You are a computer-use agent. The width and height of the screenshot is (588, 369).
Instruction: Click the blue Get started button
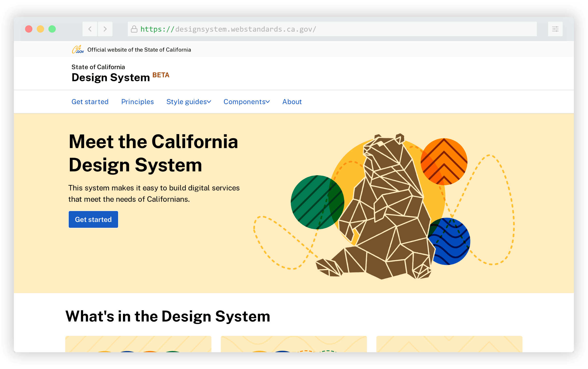coord(93,219)
